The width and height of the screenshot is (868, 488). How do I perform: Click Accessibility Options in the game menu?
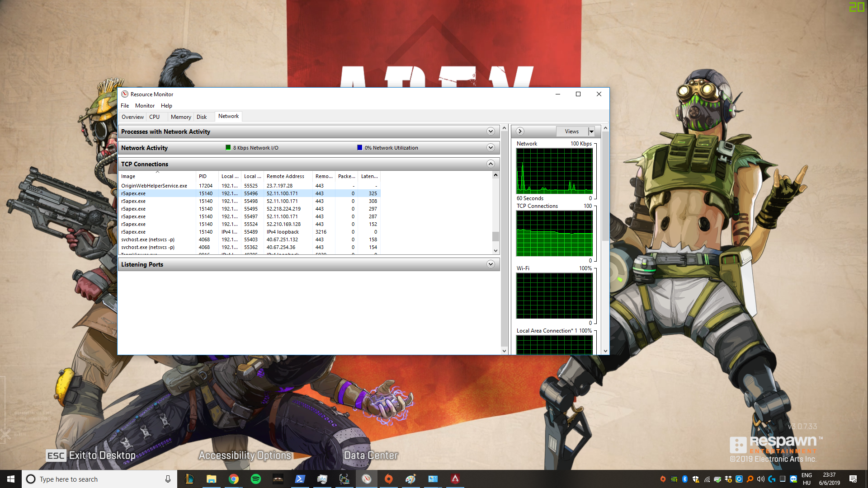tap(245, 455)
